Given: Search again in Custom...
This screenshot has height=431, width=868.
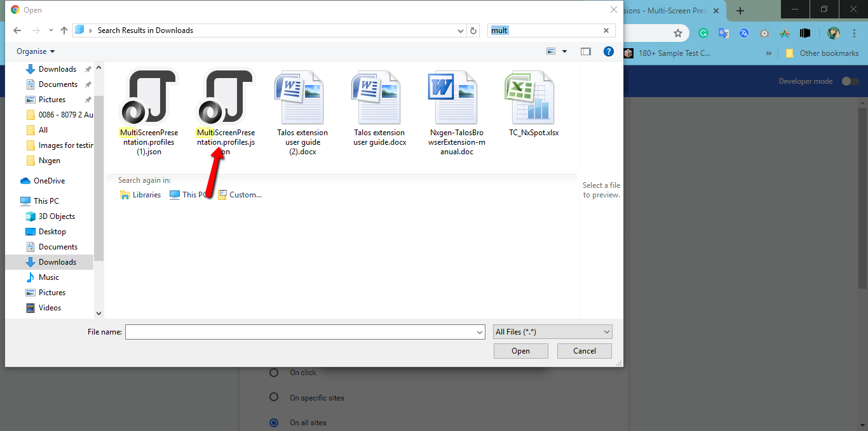Looking at the screenshot, I should [240, 195].
